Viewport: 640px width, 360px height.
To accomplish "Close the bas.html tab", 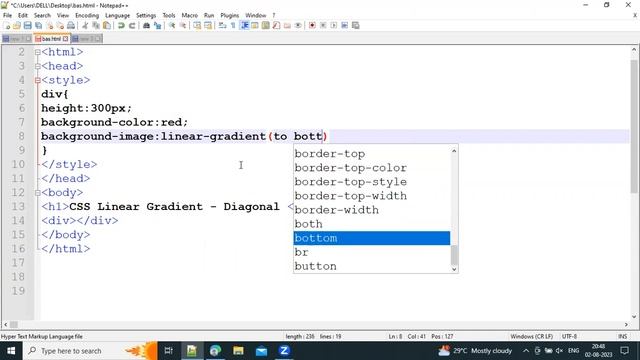I will coord(65,39).
